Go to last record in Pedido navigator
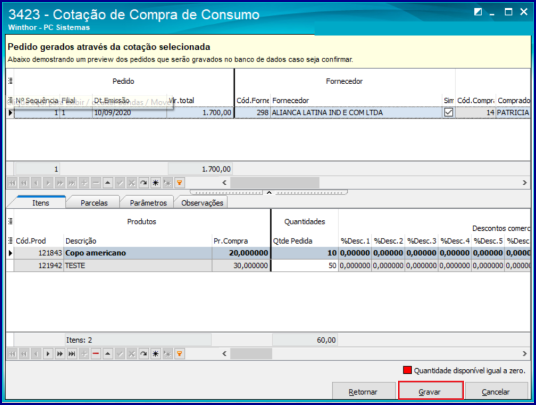Viewport: 536px width, 405px height. [x=72, y=183]
